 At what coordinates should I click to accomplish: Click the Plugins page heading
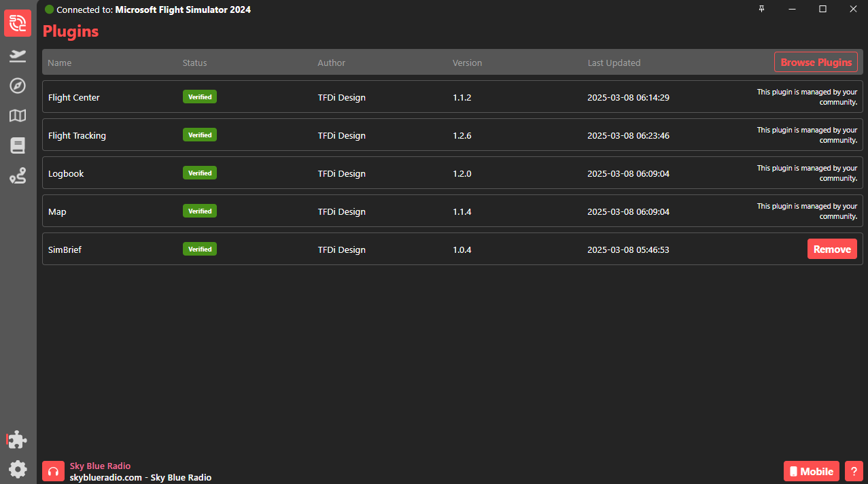tap(71, 31)
